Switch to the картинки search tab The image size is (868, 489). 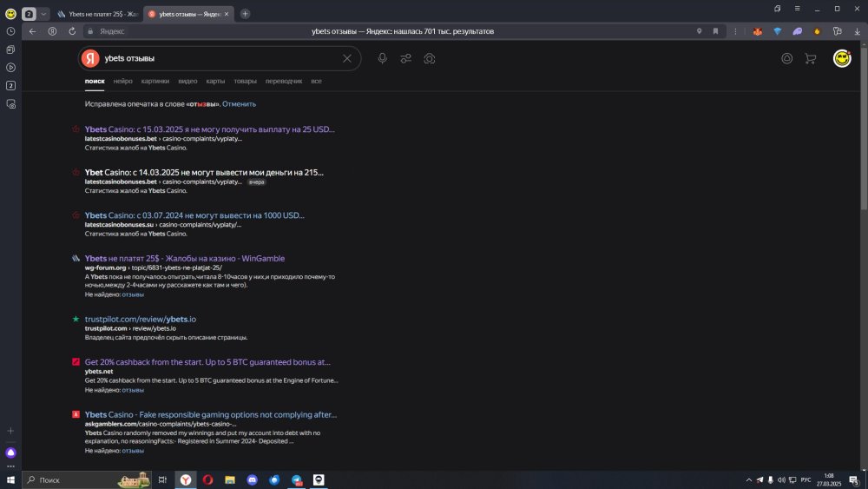tap(155, 81)
